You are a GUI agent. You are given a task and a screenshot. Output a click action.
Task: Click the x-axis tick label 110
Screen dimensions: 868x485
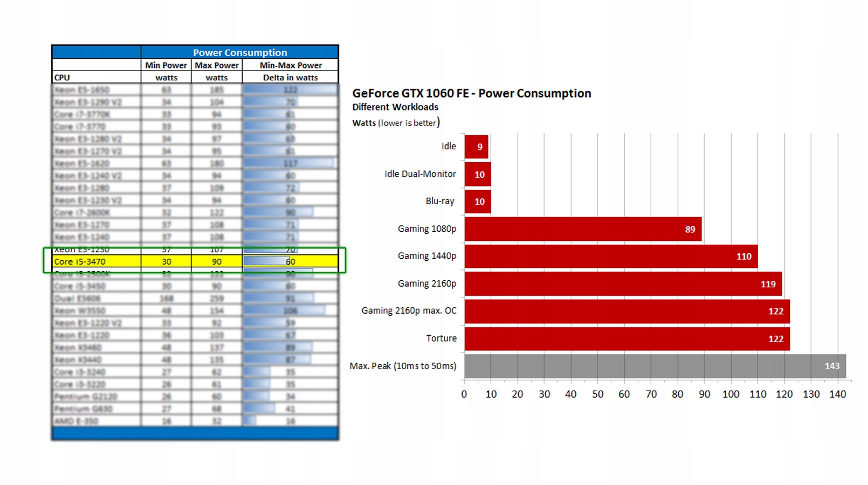point(758,394)
